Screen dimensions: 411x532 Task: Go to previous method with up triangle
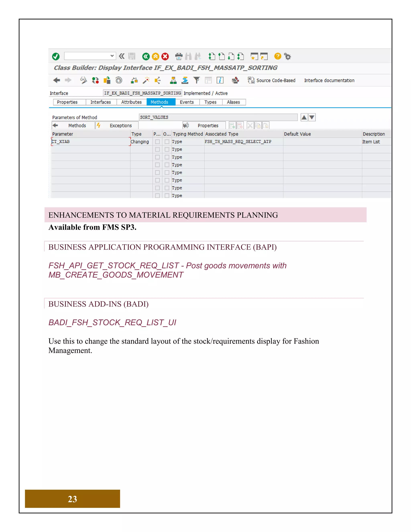coord(304,117)
